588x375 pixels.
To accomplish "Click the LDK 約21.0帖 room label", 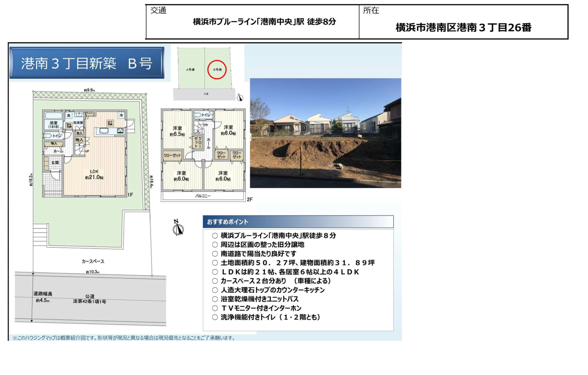I will (94, 175).
